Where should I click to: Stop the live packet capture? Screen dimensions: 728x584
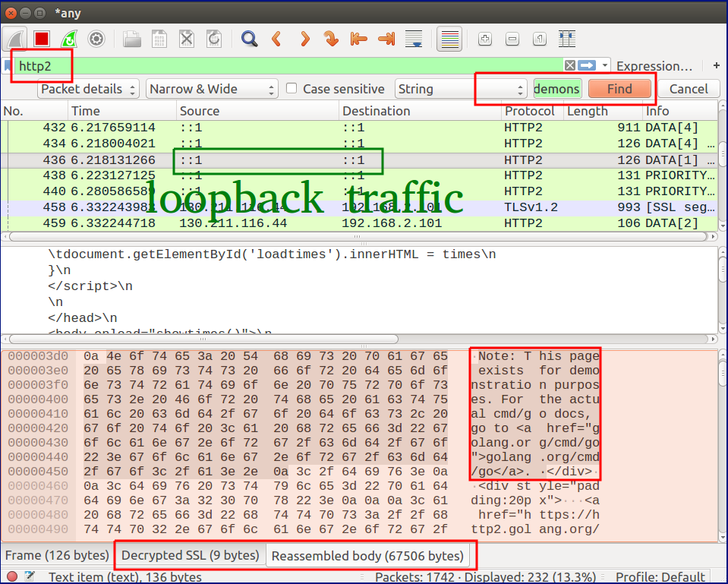pos(42,39)
